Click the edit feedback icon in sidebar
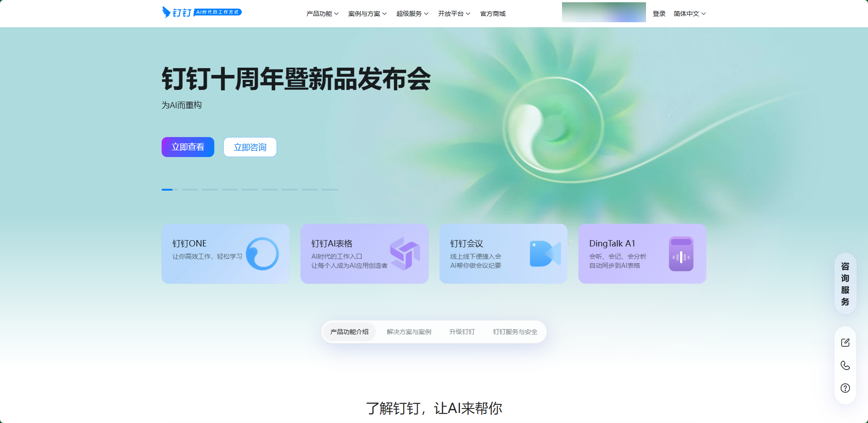Screen dimensions: 868x423 (x=845, y=343)
